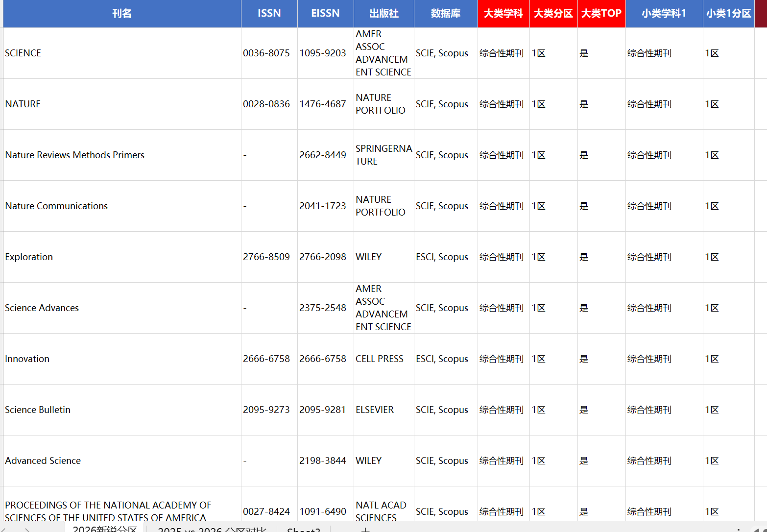Click the Exploration journal name cell
The image size is (767, 532).
click(122, 257)
